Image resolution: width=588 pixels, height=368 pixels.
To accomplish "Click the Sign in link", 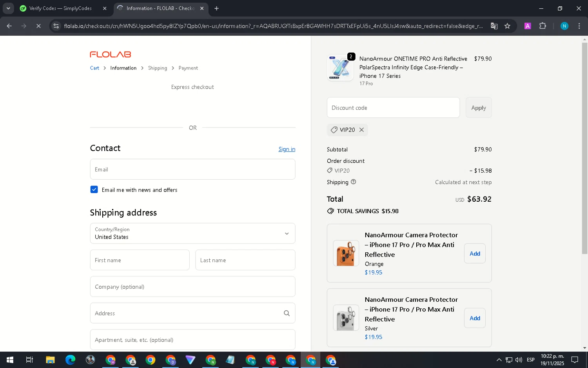I will coord(287,149).
